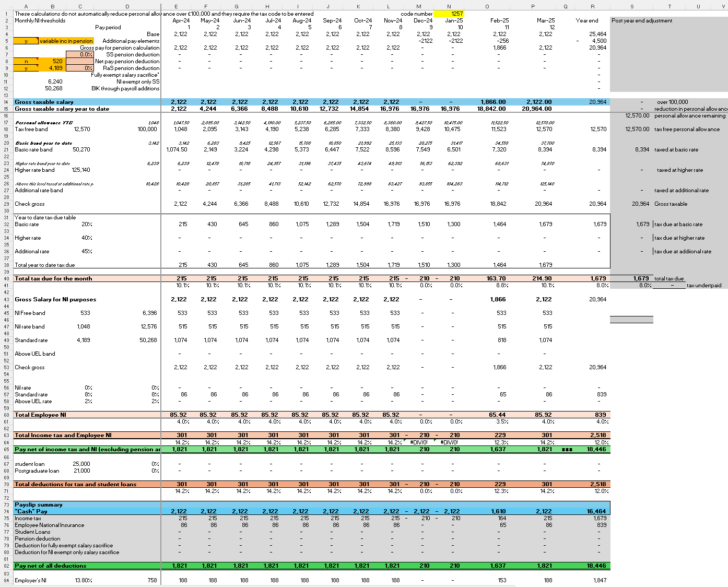This screenshot has width=728, height=587.
Task: Select the 125,140 Higher rate band cell
Action: click(x=81, y=170)
